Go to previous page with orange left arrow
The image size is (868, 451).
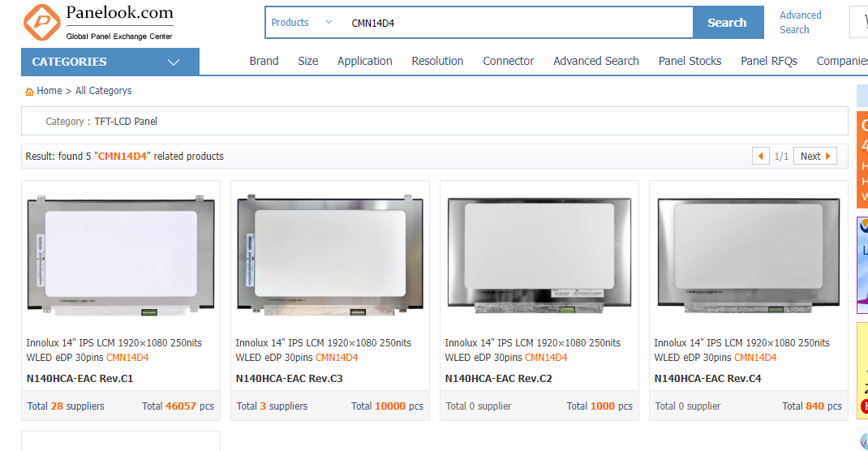point(761,156)
